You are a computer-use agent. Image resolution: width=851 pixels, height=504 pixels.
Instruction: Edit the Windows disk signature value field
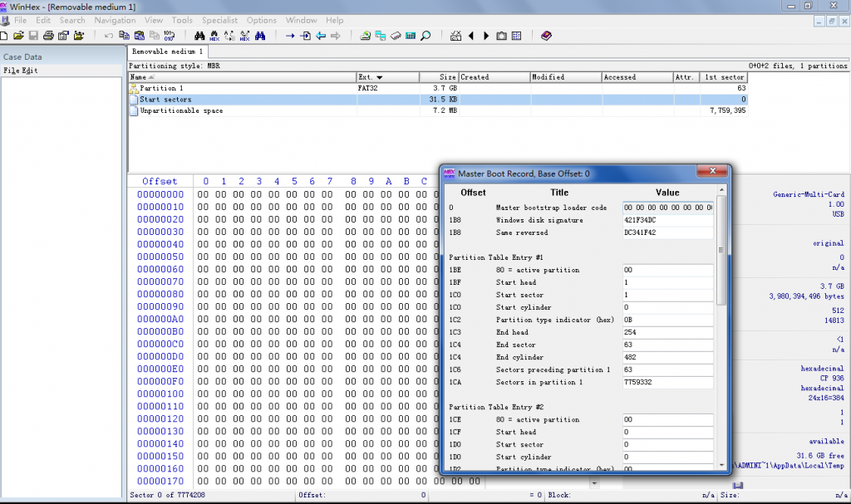point(667,220)
